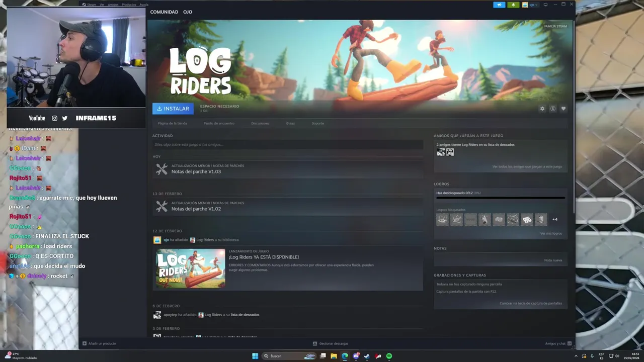Click ojo avatar in 12 de febrero entry
Screen dimensions: 644x362
coord(157,240)
